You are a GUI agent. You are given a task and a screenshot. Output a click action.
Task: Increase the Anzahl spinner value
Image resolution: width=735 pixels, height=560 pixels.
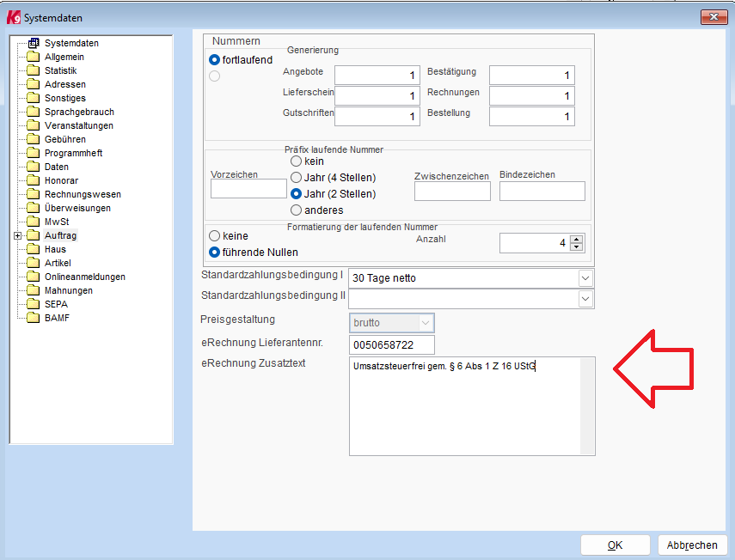576,240
